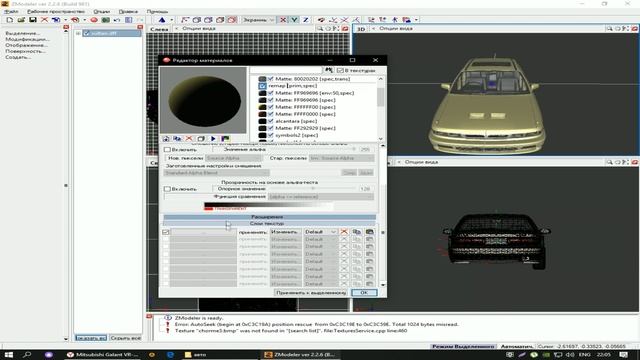Collapse Слои текстур section header

(x=269, y=223)
